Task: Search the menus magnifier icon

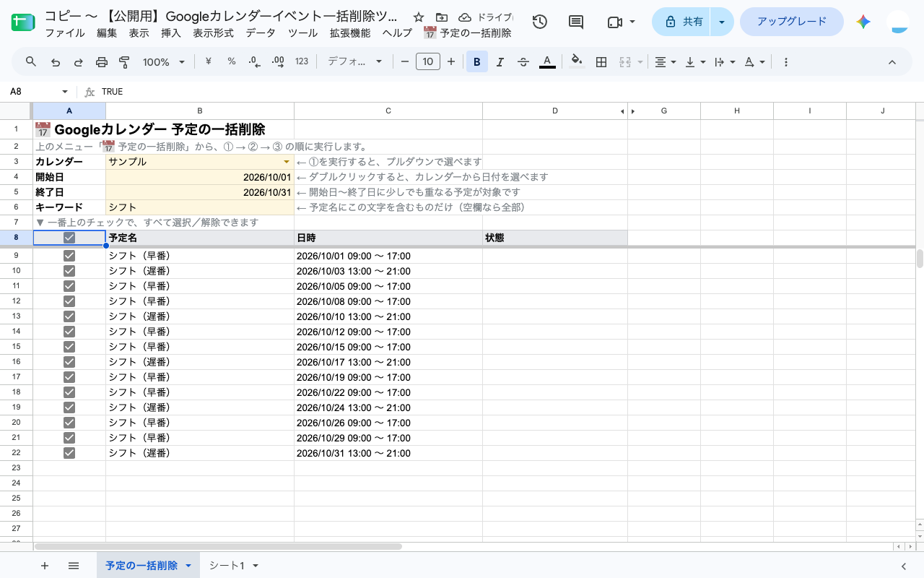Action: (x=31, y=62)
